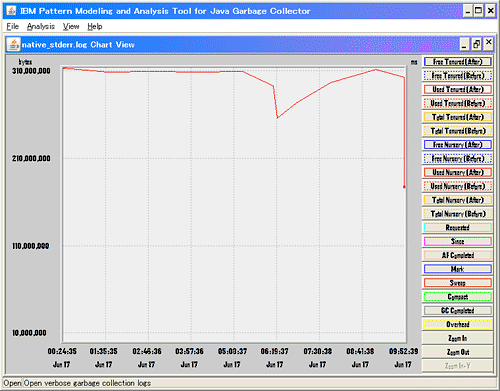Viewport: 500px width, 391px height.
Task: Show the Free Nursery (Before) series
Action: point(458,158)
